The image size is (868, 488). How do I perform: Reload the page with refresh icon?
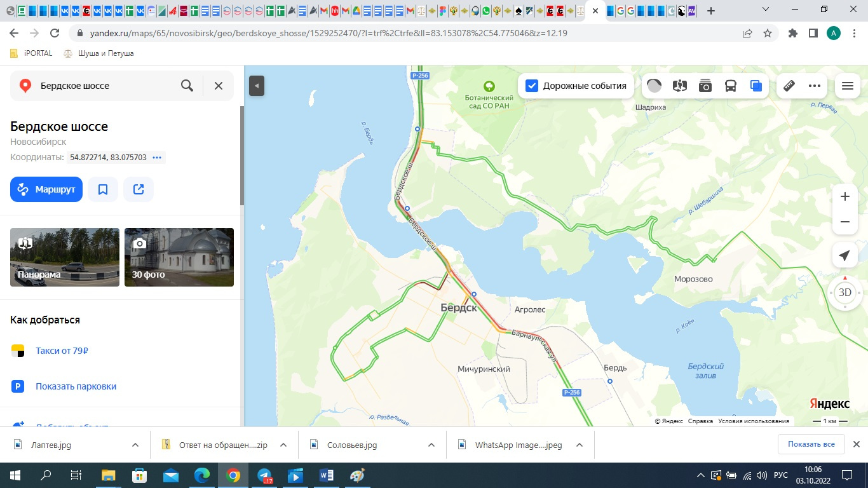click(x=55, y=33)
